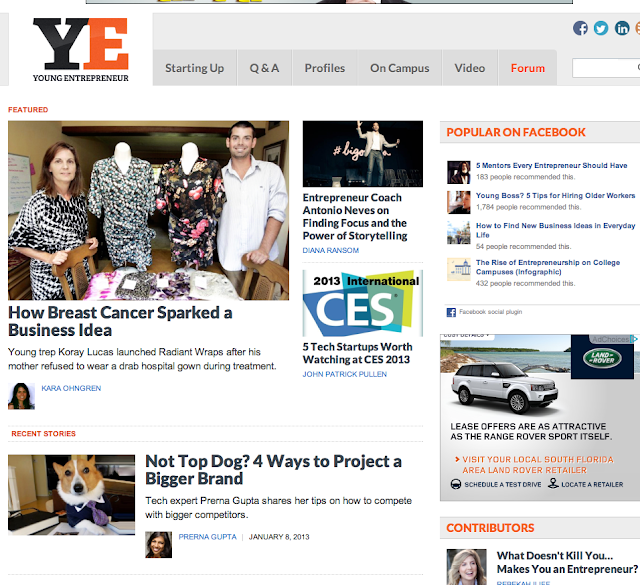Open the Video tab

pyautogui.click(x=470, y=68)
